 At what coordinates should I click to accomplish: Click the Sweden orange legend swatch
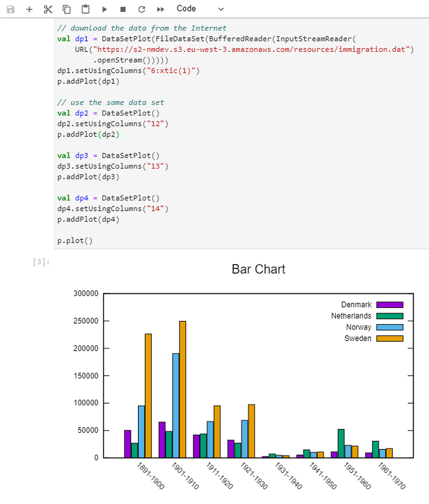[390, 339]
